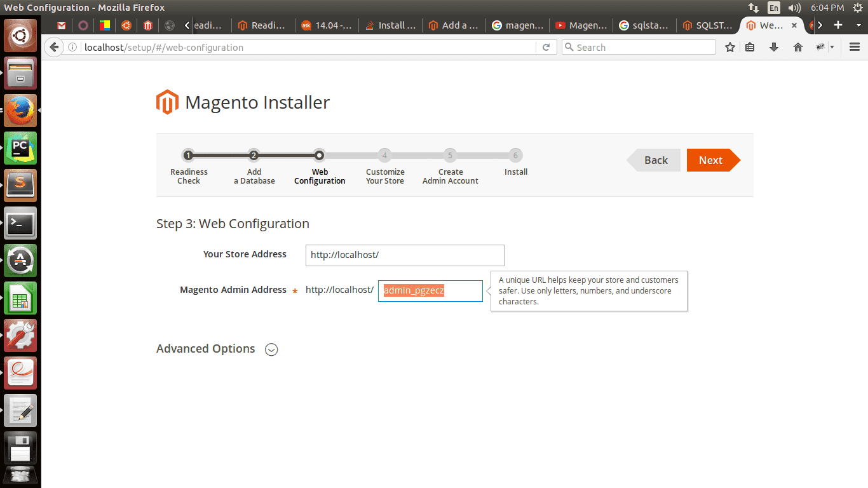Select step 4 Customize Your Store

pyautogui.click(x=384, y=155)
